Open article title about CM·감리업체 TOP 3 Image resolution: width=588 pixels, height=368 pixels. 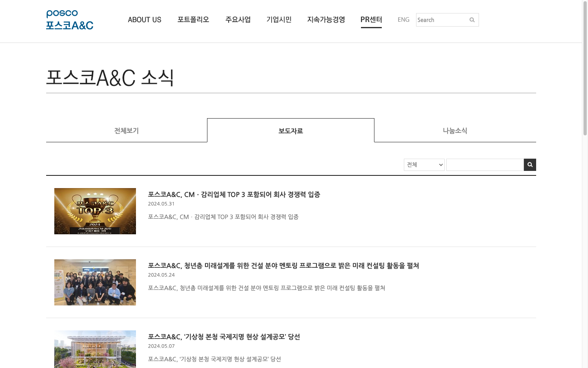pos(234,195)
